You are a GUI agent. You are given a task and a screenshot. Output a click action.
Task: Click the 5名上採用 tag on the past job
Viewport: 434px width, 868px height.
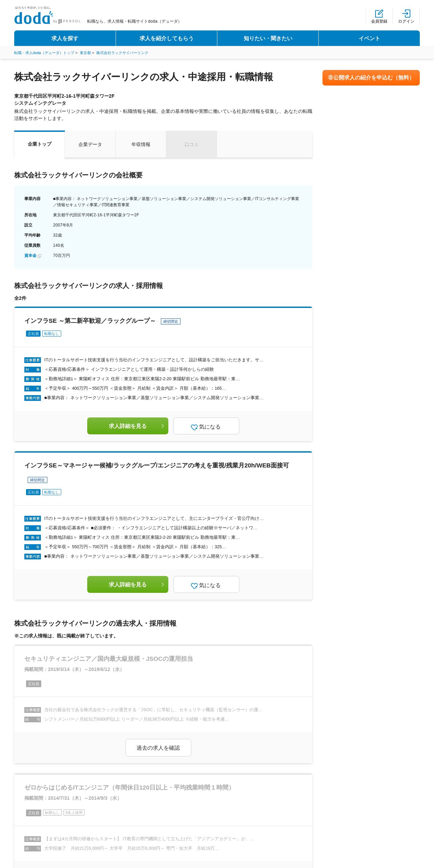(x=74, y=813)
